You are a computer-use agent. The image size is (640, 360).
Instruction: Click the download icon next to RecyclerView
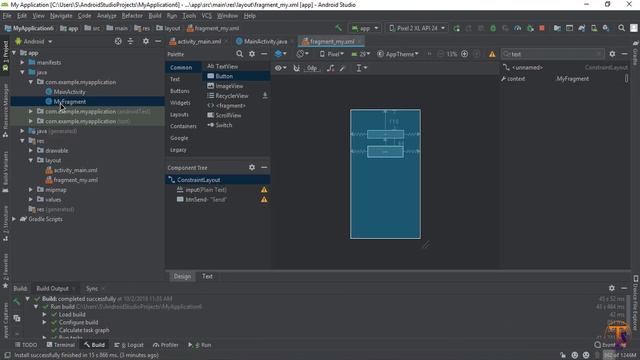coord(265,96)
